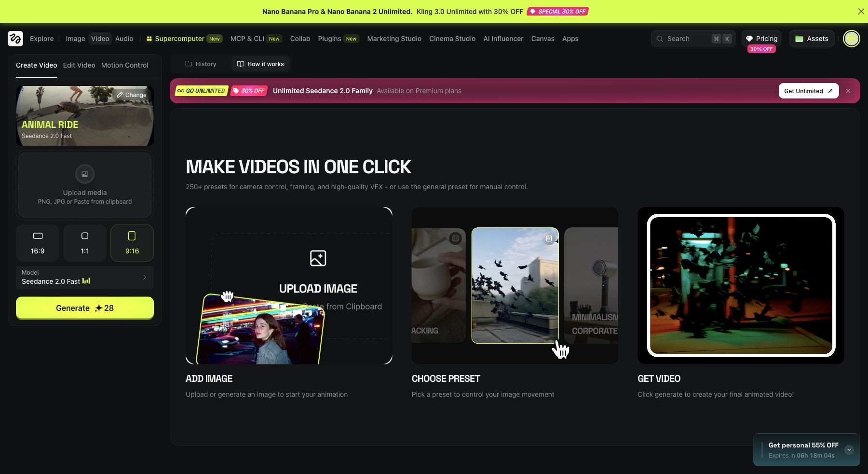Click the search magnifier icon
The width and height of the screenshot is (868, 474).
660,39
